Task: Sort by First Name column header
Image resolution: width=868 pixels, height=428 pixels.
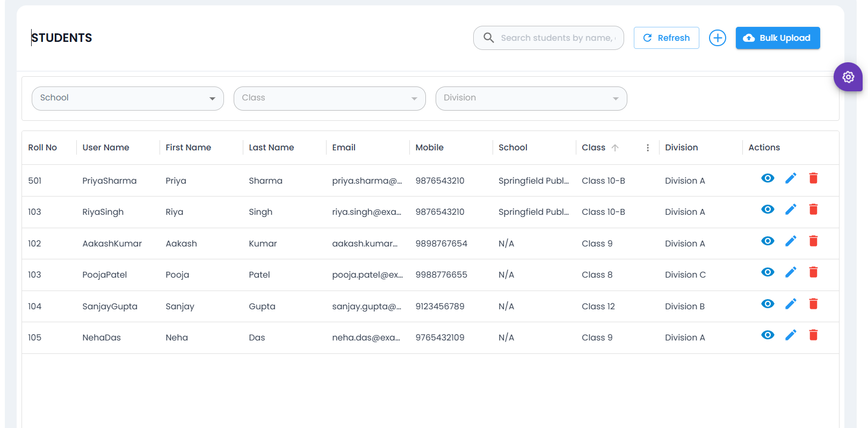Action: click(x=188, y=148)
